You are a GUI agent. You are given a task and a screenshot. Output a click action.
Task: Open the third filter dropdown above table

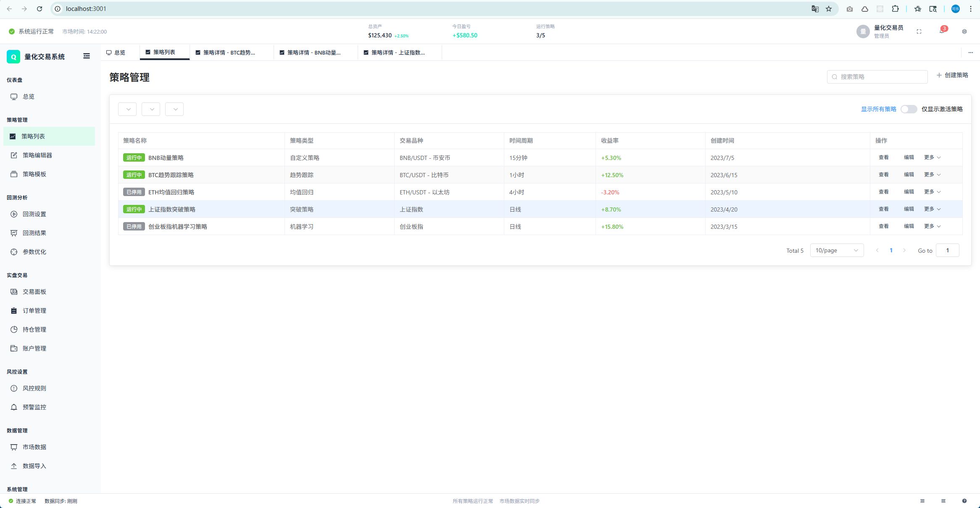(x=174, y=109)
